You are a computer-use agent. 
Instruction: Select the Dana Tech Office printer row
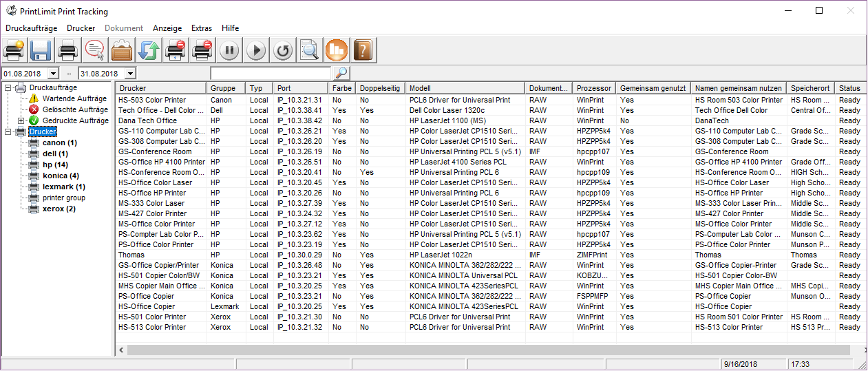(490, 120)
